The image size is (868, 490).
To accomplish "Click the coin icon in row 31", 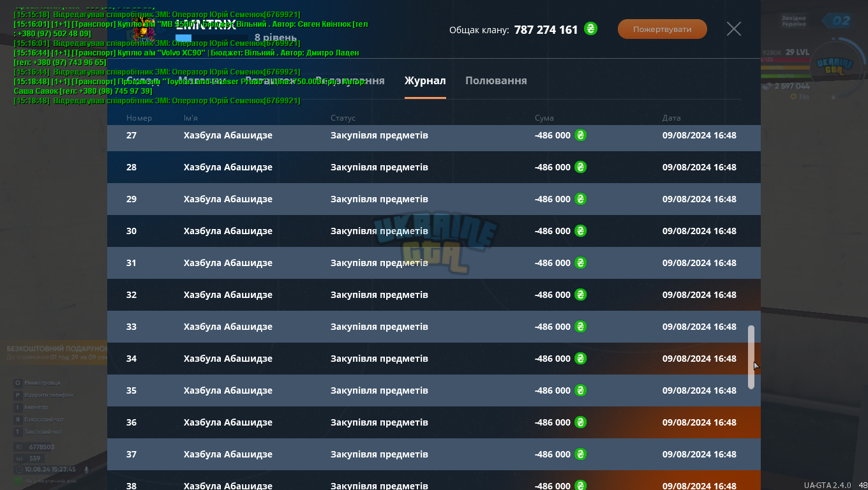I will click(x=580, y=263).
